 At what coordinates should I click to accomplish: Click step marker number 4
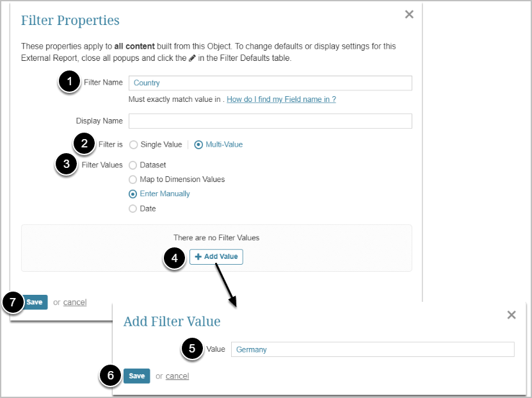175,258
